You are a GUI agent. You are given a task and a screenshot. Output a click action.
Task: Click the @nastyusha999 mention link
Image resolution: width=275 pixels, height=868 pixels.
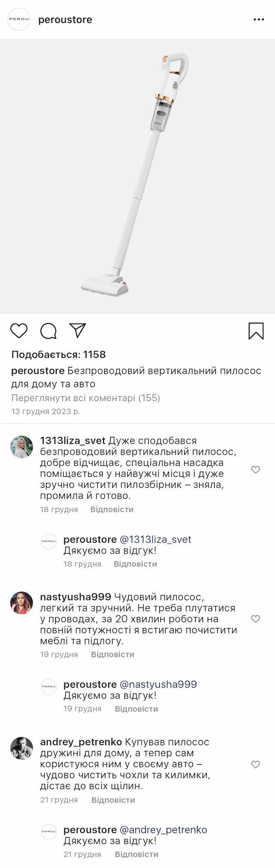pyautogui.click(x=158, y=684)
